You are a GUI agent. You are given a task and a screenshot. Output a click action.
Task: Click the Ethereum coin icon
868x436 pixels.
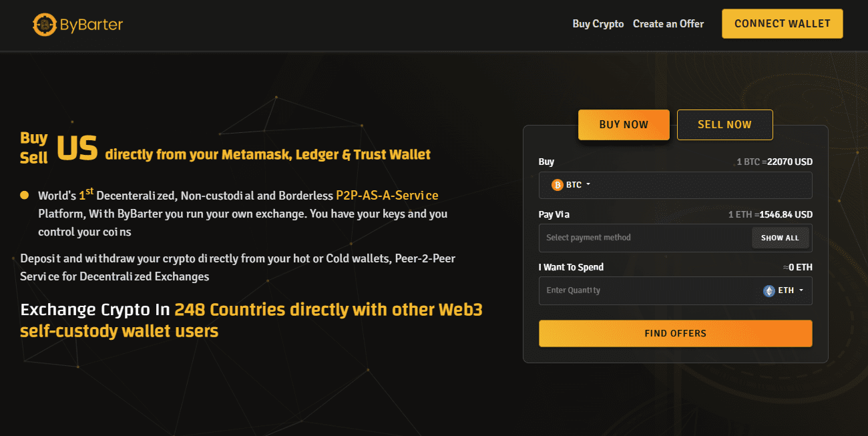(769, 290)
